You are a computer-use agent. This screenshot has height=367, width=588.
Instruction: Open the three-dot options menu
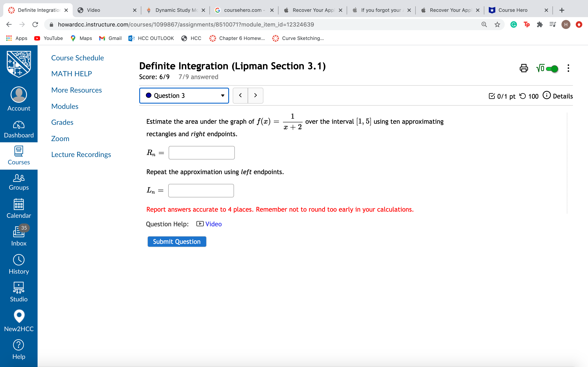(568, 69)
